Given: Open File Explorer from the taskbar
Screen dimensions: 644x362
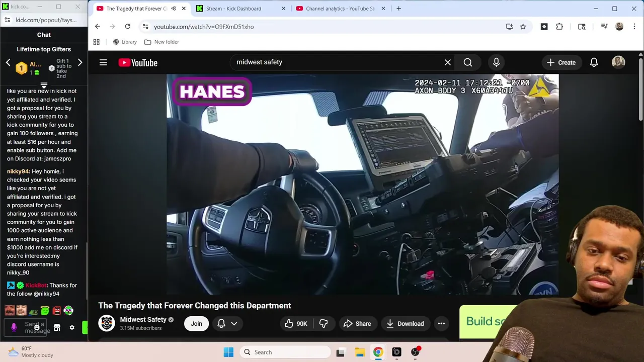Looking at the screenshot, I should coord(359,352).
